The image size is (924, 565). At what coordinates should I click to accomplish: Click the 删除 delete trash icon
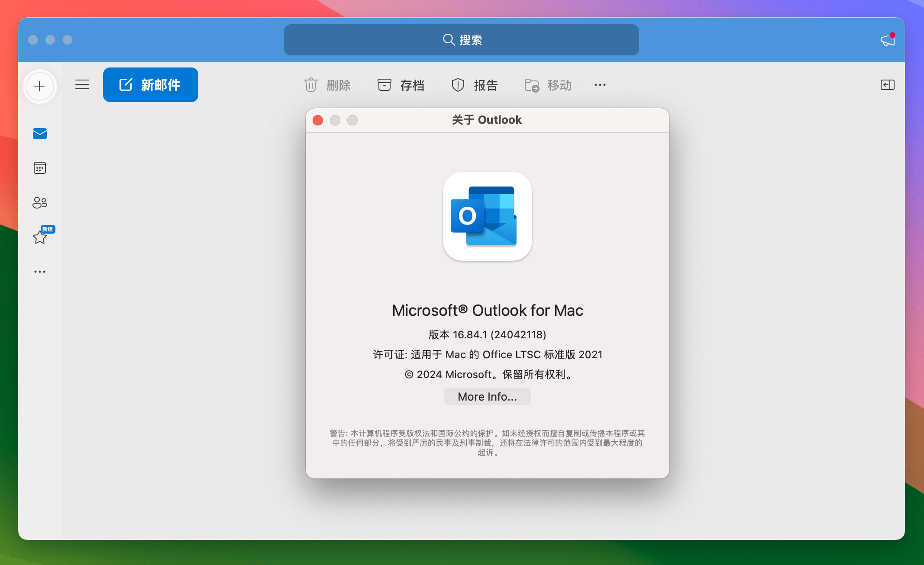(311, 85)
